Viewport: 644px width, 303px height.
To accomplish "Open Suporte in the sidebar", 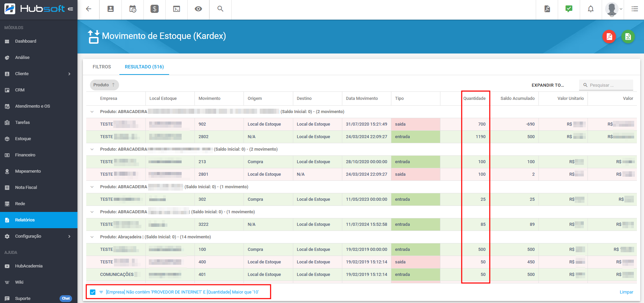I will coord(23,299).
